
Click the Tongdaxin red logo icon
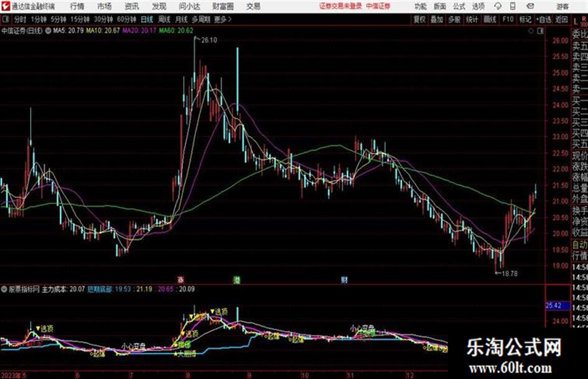5,6
